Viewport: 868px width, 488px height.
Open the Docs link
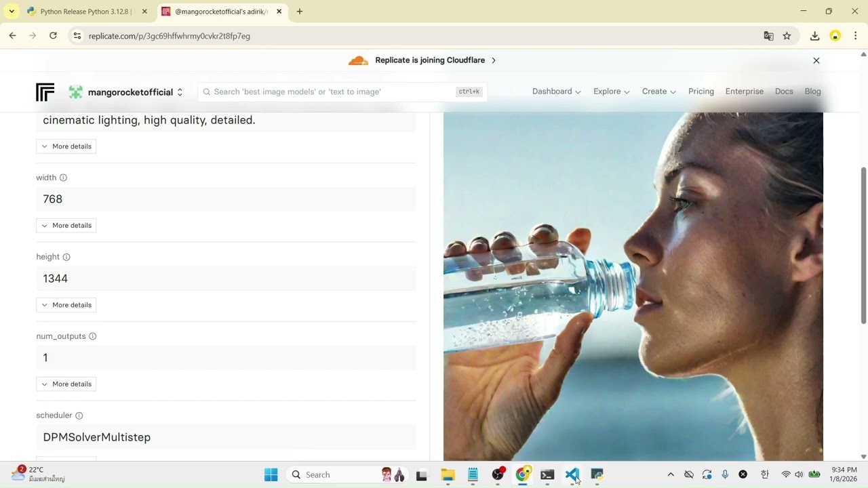[x=784, y=91]
